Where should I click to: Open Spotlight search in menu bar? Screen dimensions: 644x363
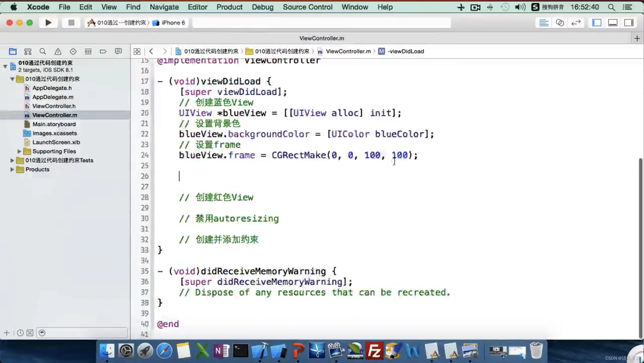click(611, 7)
